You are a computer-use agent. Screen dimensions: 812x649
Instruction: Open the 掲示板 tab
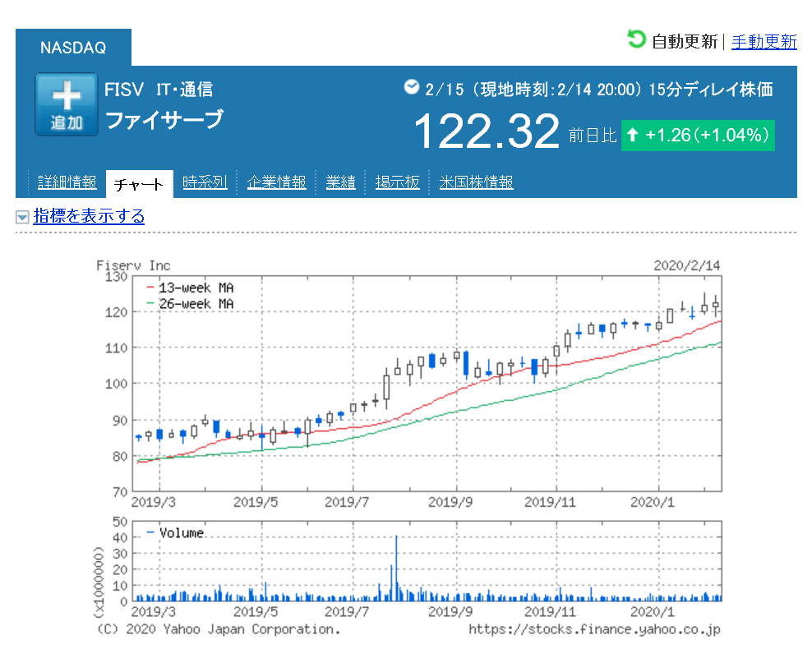397,182
